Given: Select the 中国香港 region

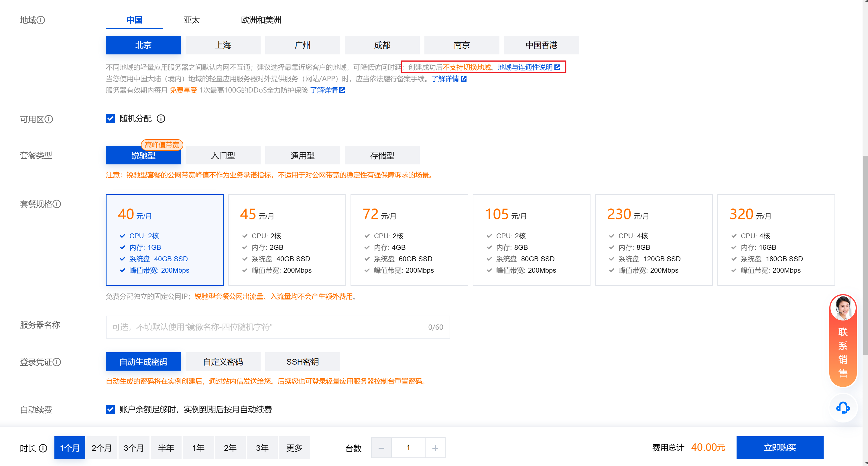Looking at the screenshot, I should click(x=541, y=45).
